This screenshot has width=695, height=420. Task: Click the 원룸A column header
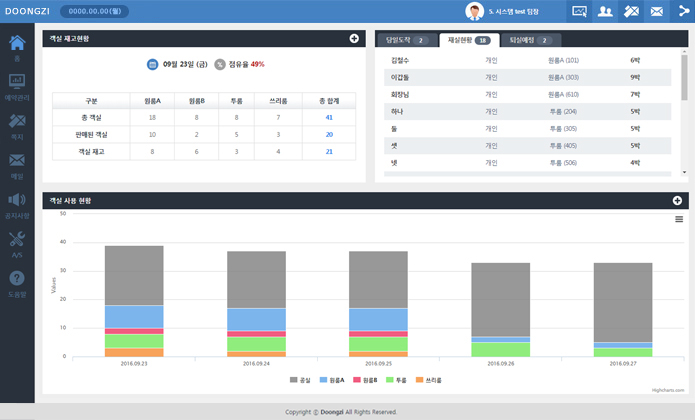pos(152,101)
